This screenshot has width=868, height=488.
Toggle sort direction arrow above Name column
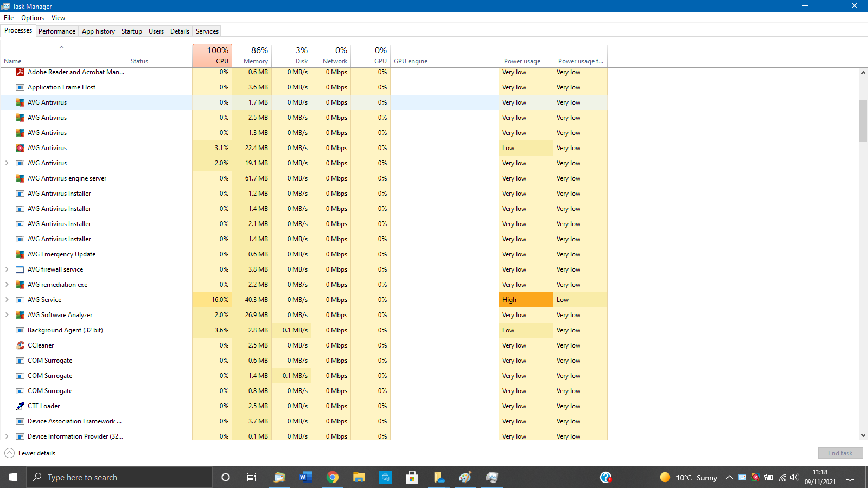click(x=62, y=47)
